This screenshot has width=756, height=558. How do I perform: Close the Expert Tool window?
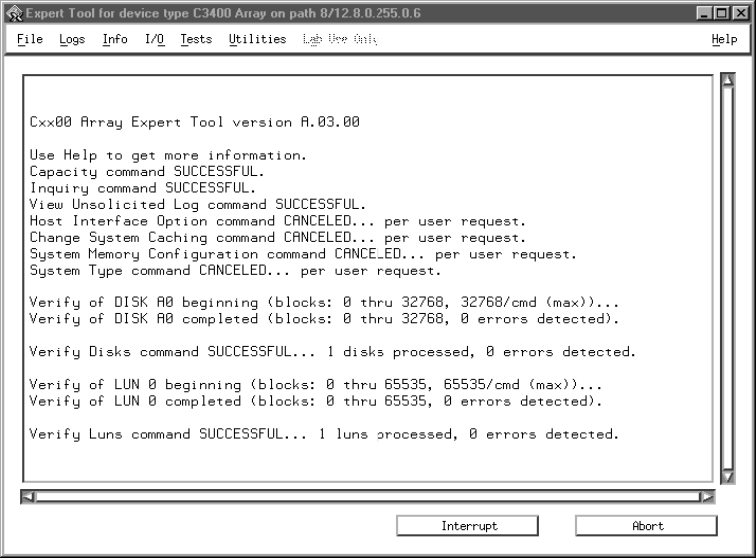coord(740,13)
